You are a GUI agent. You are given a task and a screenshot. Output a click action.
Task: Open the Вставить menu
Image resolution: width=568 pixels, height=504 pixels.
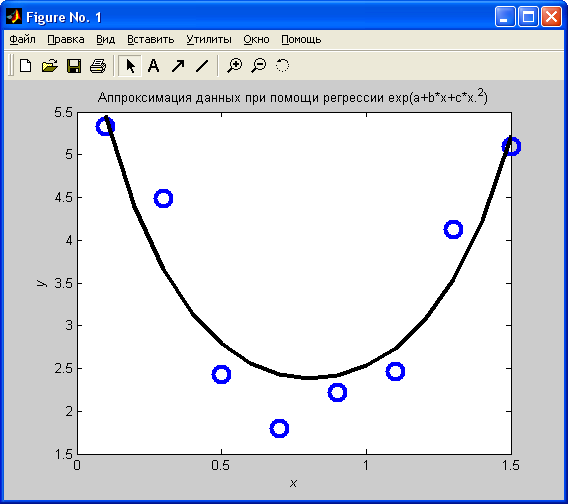point(151,39)
